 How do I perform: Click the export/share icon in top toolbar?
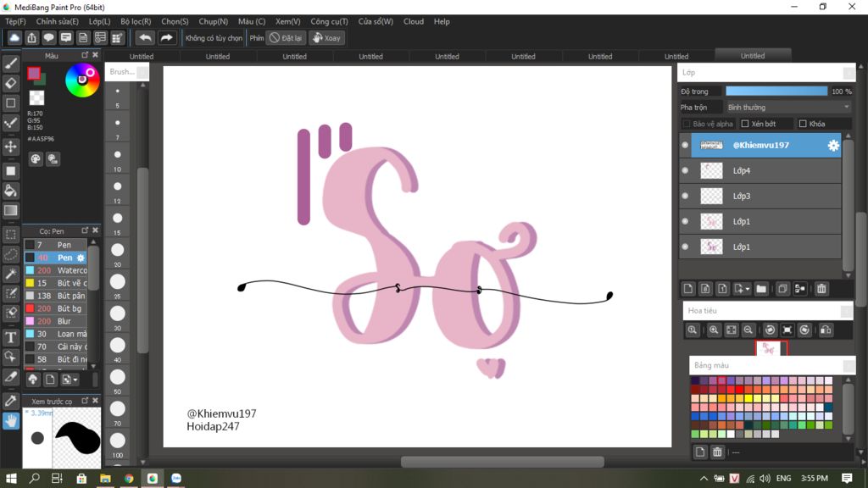point(31,37)
